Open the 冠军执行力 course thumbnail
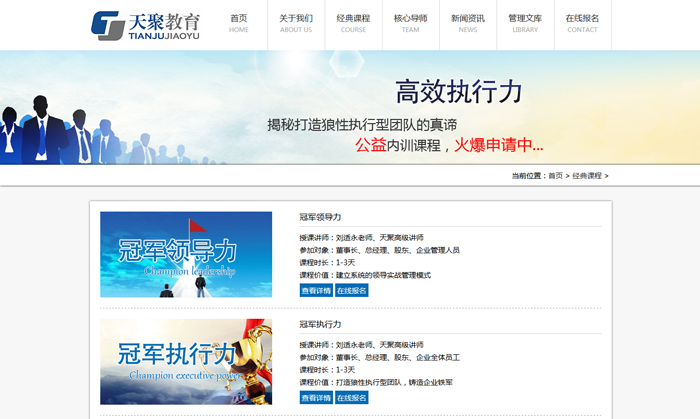 click(186, 362)
